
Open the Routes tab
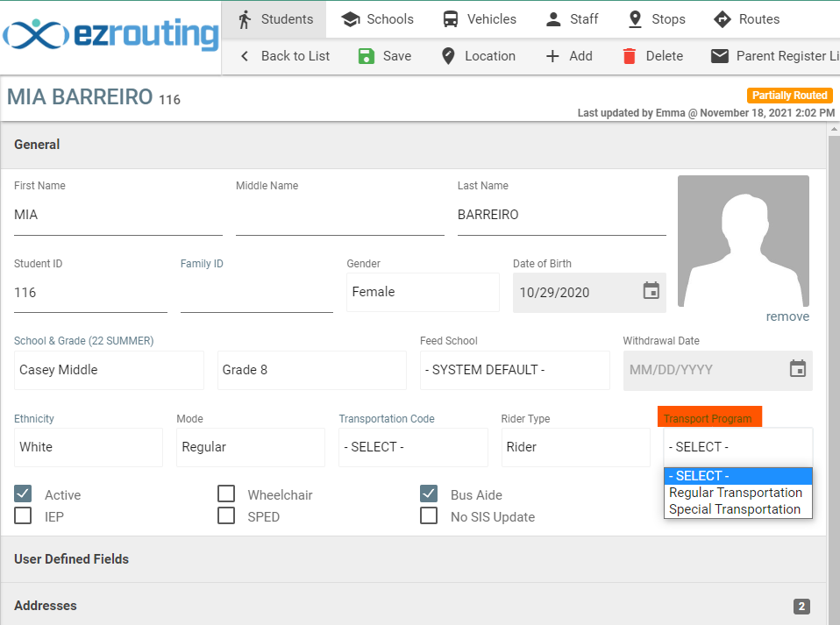746,19
